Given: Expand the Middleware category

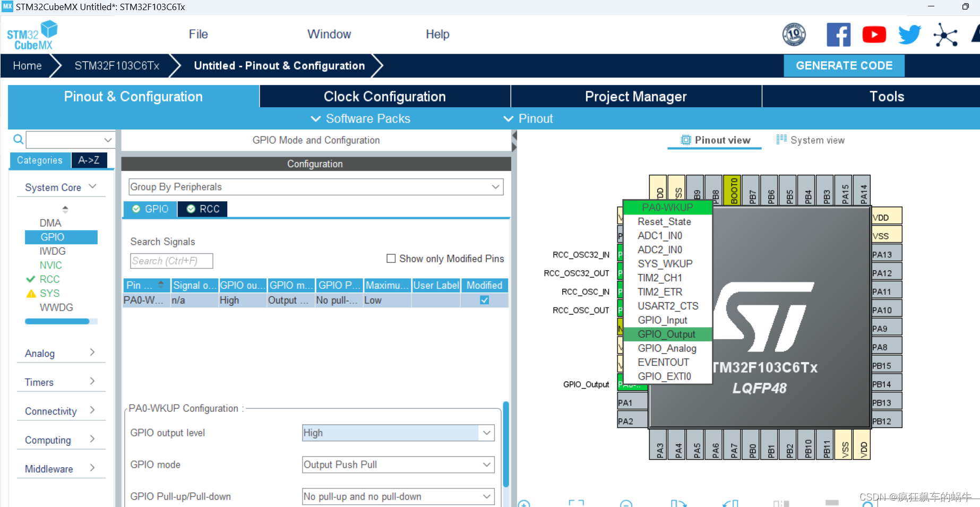Looking at the screenshot, I should [x=61, y=469].
